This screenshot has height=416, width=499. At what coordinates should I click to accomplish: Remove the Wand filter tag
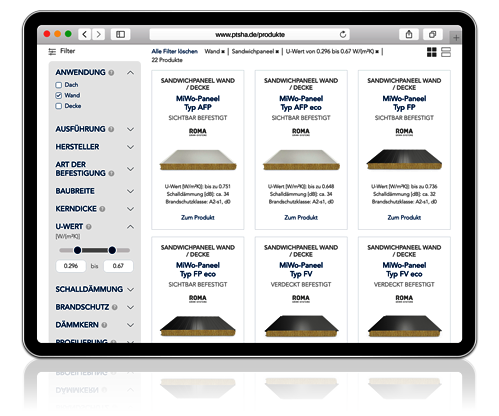coord(223,52)
